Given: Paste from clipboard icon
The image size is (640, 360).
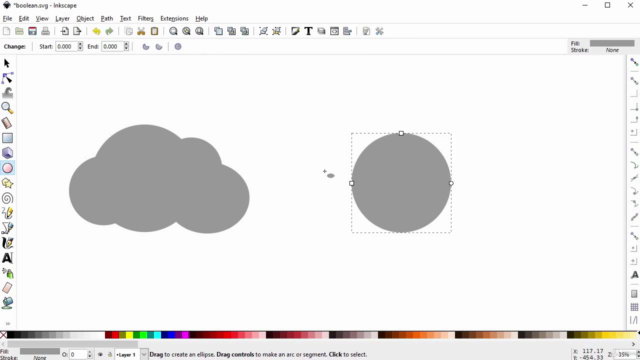Looking at the screenshot, I should [x=154, y=31].
